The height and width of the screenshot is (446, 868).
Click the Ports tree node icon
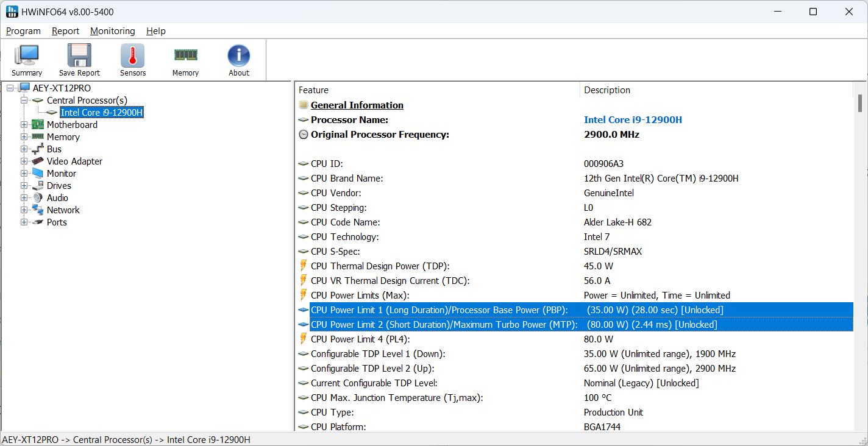click(38, 222)
